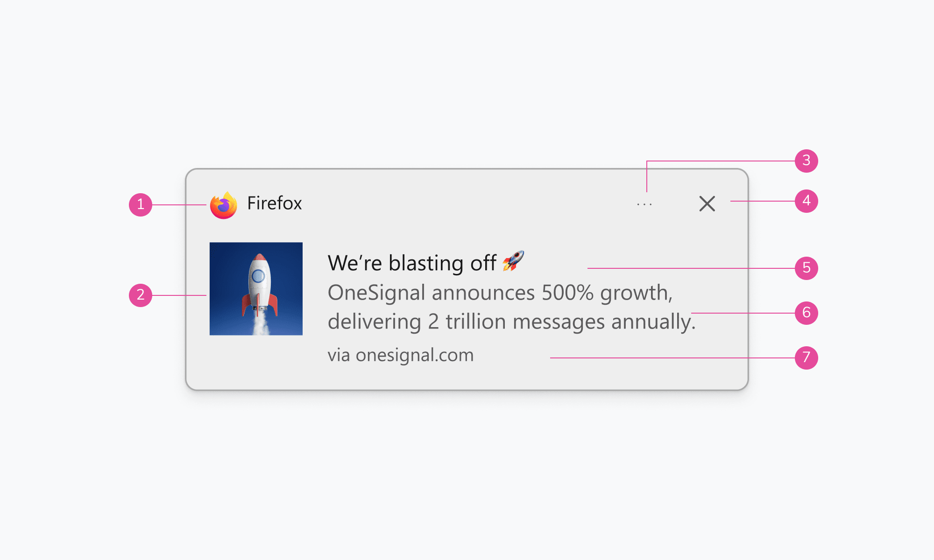Select the pink annotation marker 6
934x560 pixels.
click(807, 313)
